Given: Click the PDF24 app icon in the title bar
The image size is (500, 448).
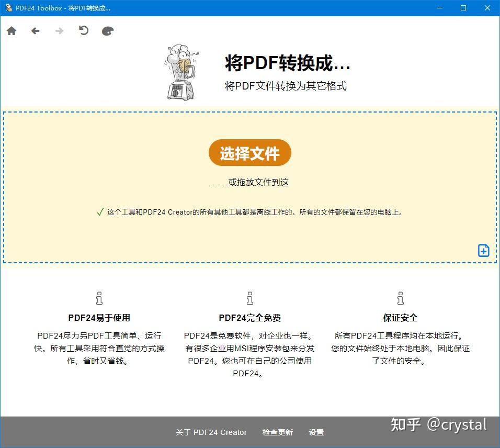Looking at the screenshot, I should [7, 8].
